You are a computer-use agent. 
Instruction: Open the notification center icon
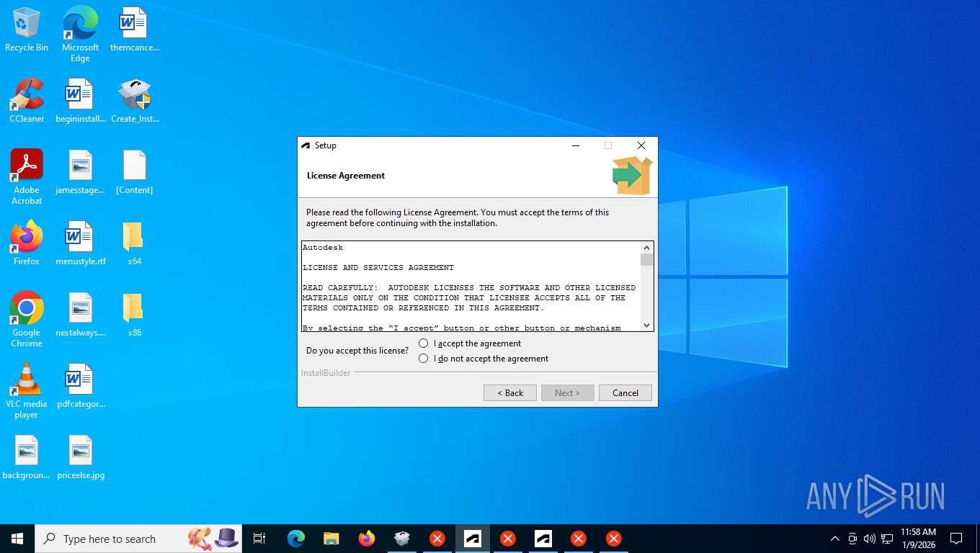pos(956,539)
